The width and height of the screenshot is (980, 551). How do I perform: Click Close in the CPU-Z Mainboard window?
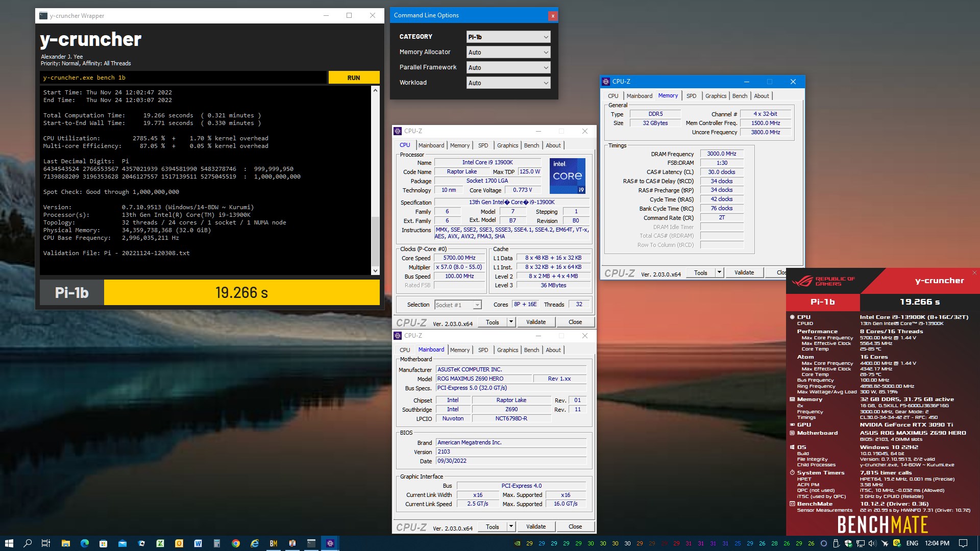tap(575, 527)
